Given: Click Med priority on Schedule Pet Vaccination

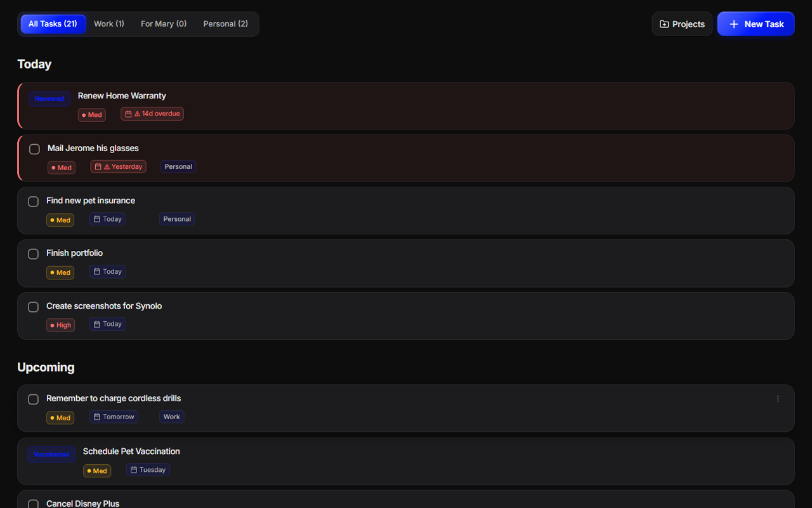Looking at the screenshot, I should pyautogui.click(x=97, y=471).
